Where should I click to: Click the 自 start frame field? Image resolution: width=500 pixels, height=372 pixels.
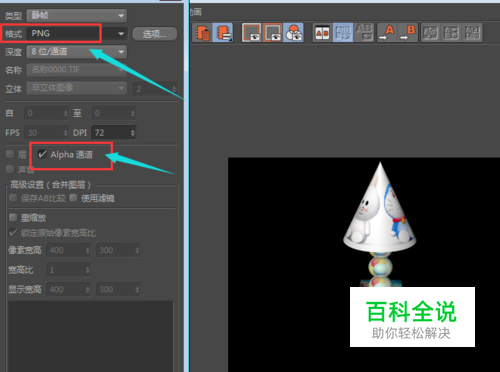[x=46, y=113]
